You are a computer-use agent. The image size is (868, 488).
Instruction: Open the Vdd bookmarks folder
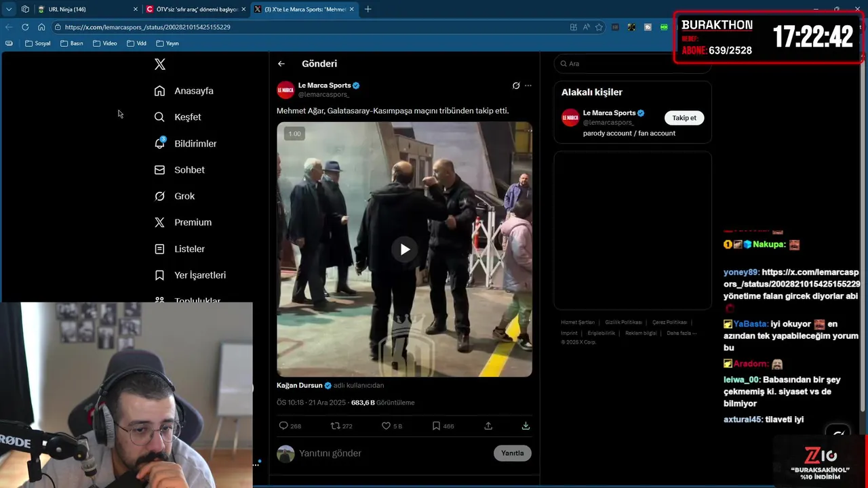click(136, 43)
